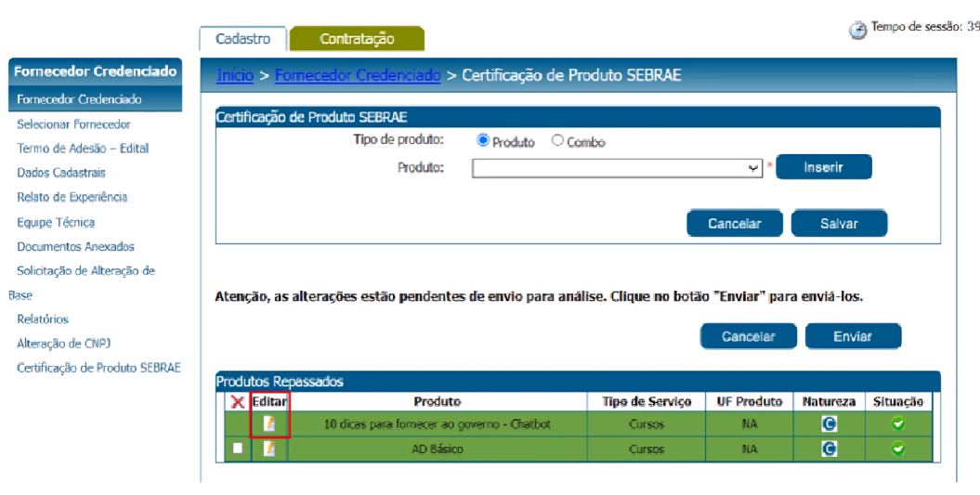Click the red X delete icon in the table header
Viewport: 980px width, 495px height.
[x=238, y=402]
